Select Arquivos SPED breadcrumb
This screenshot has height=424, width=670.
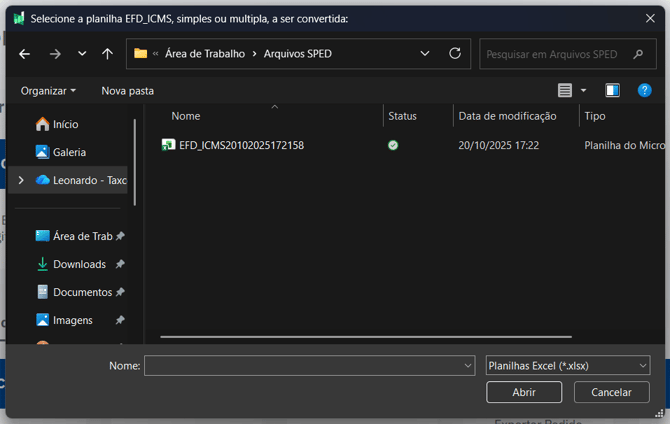click(297, 54)
